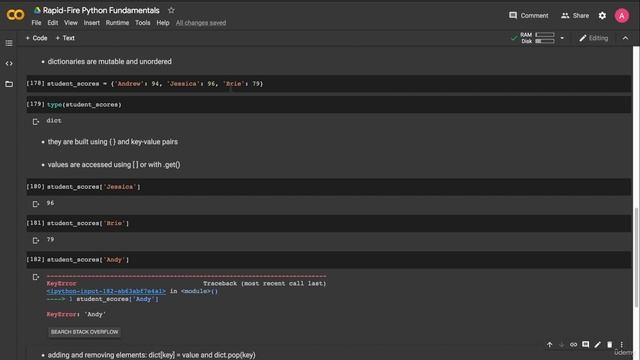
Task: Click output icon next to KeyError traceback
Action: tap(36, 277)
